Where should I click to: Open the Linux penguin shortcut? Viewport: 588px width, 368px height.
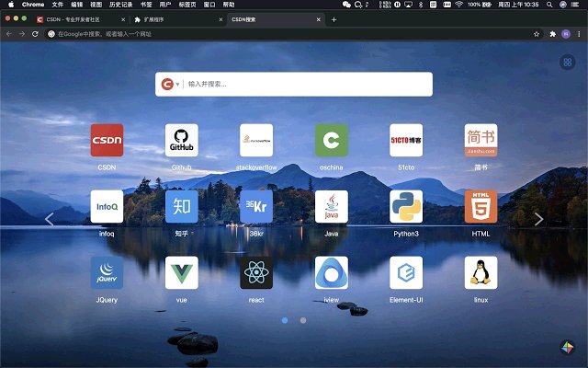[x=481, y=273]
